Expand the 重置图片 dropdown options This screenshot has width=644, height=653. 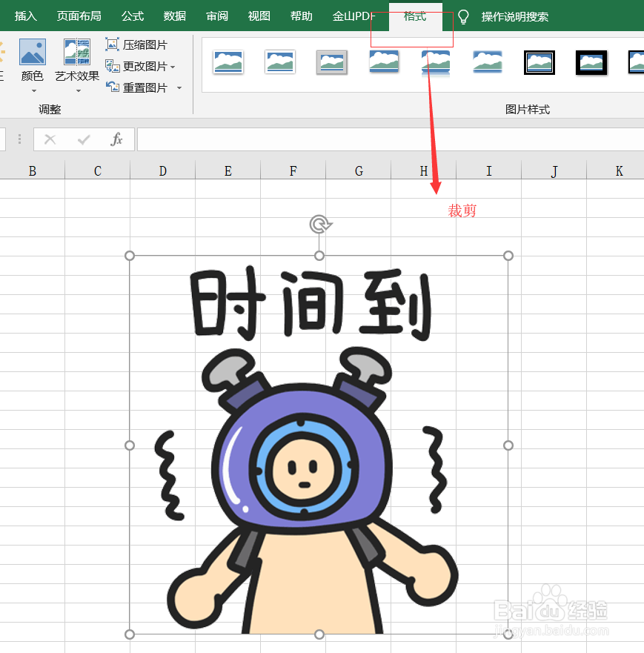[179, 87]
